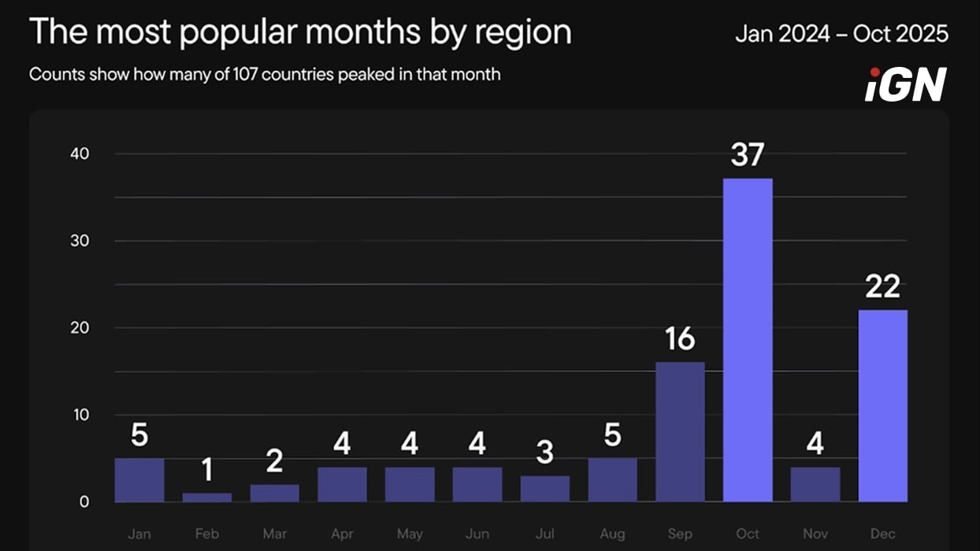The image size is (980, 551).
Task: Select the November bar
Action: click(x=815, y=484)
